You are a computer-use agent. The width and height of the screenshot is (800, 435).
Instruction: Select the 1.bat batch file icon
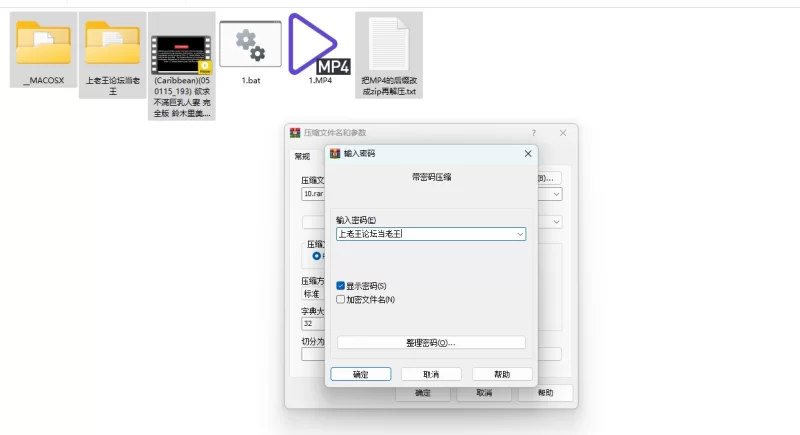pyautogui.click(x=251, y=44)
